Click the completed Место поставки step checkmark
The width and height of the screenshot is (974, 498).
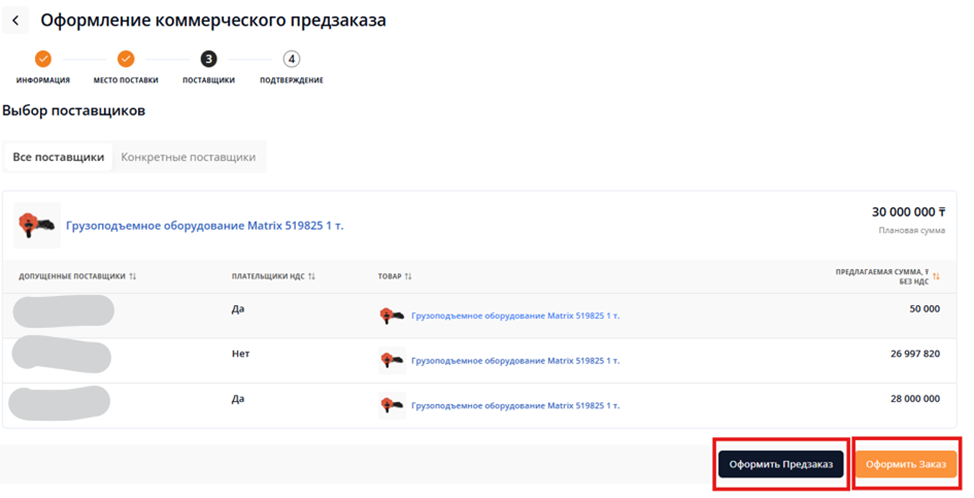pos(126,59)
